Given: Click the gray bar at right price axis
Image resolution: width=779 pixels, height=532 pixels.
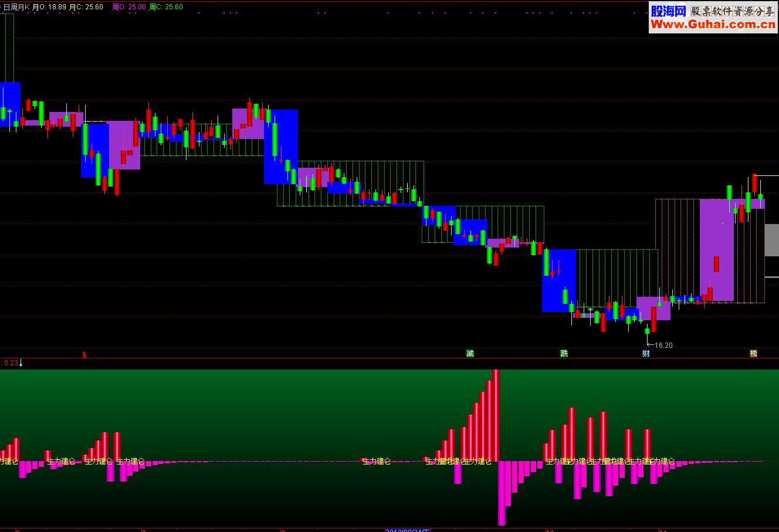Looking at the screenshot, I should [x=772, y=240].
